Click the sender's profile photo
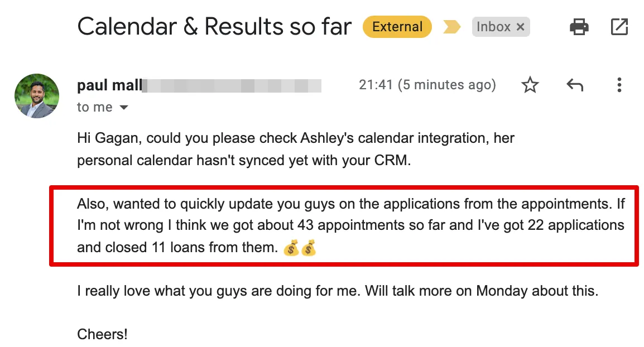Image resolution: width=644 pixels, height=347 pixels. (x=37, y=95)
